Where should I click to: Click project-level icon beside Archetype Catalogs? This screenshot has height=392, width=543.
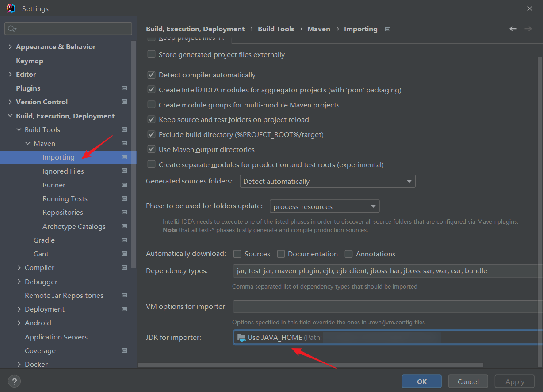124,226
